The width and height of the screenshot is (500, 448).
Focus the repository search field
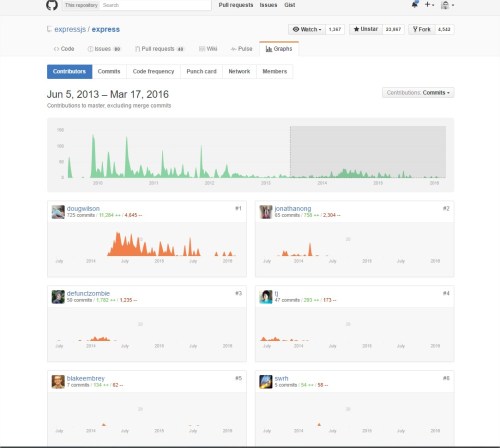(156, 5)
